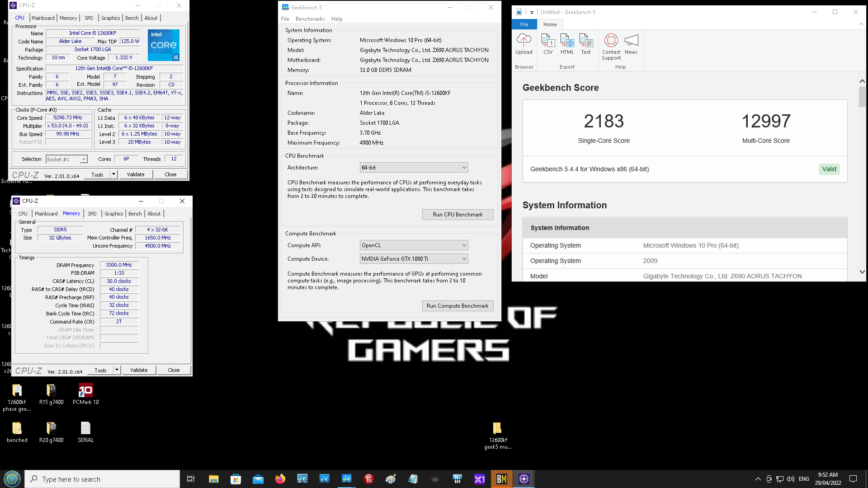Open the File tab in Geekbench results ribbon

coord(524,24)
